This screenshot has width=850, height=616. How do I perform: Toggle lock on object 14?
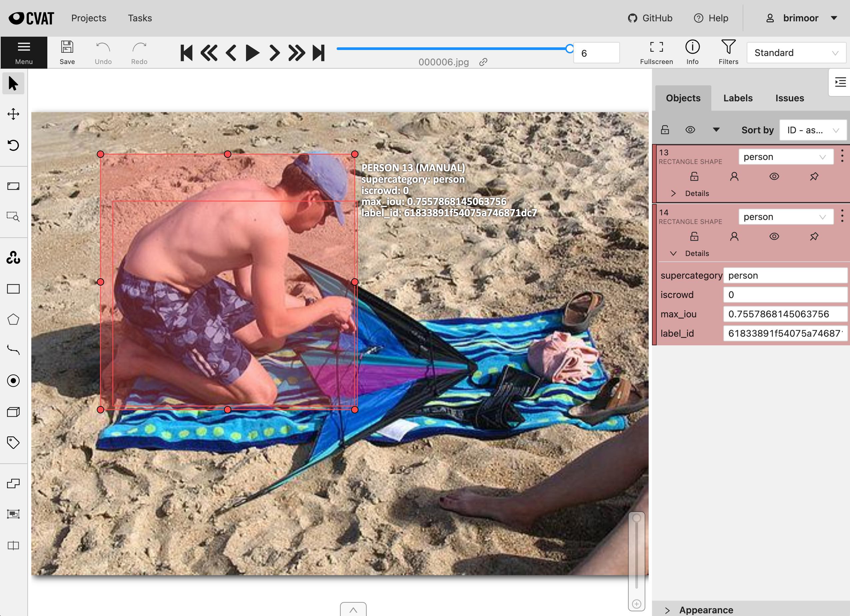[x=694, y=236]
